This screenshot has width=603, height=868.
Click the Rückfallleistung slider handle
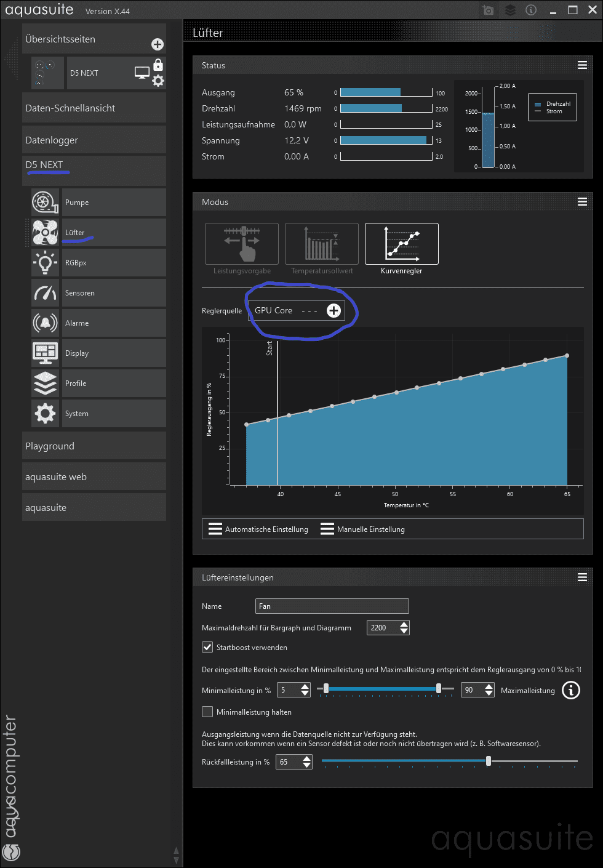point(489,761)
